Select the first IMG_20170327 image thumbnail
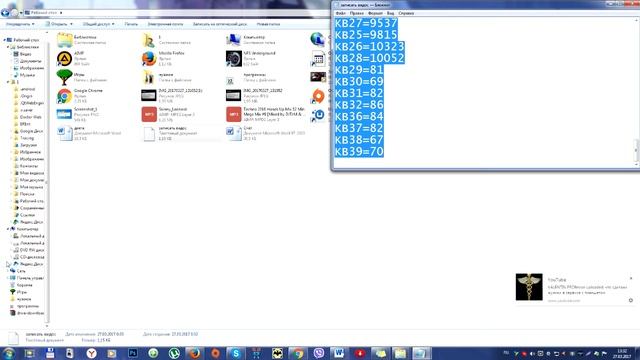640x360 pixels. 149,96
